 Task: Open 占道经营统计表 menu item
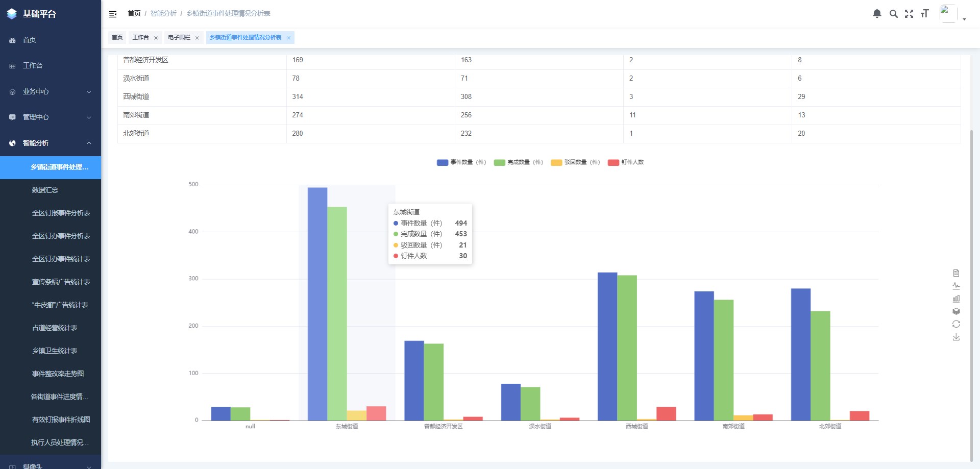[51, 328]
